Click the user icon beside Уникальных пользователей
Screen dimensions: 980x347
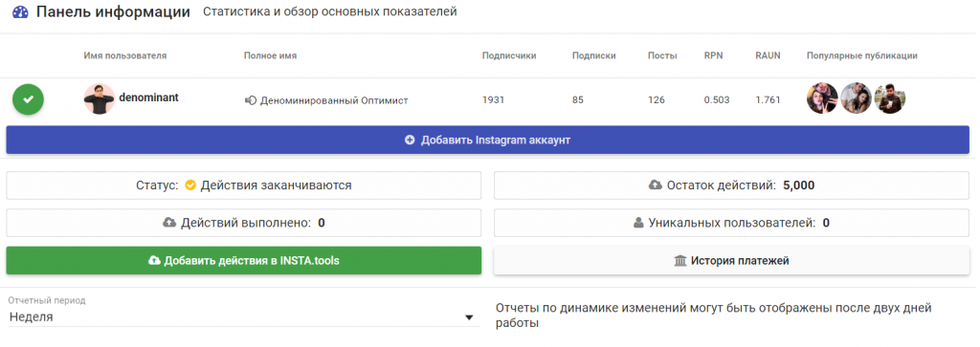tap(638, 223)
